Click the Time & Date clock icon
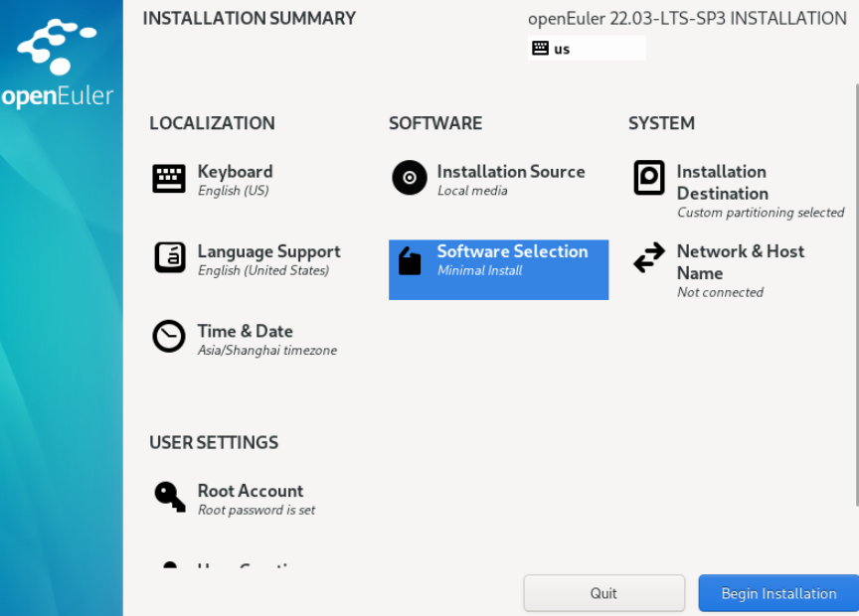Image resolution: width=859 pixels, height=616 pixels. coord(169,337)
